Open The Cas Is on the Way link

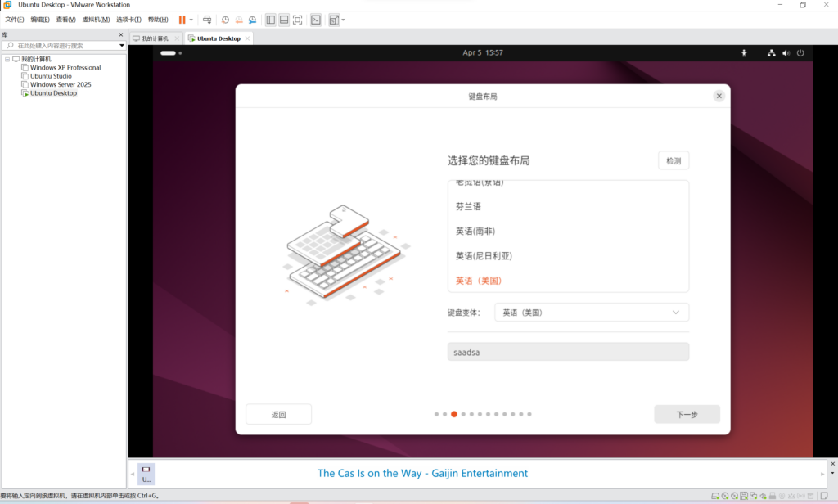pyautogui.click(x=422, y=473)
